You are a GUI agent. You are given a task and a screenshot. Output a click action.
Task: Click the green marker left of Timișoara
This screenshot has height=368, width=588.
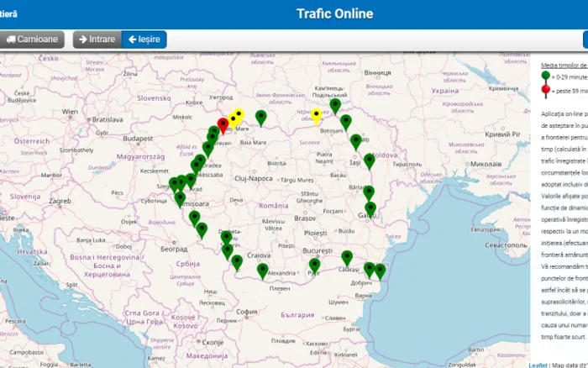[180, 200]
